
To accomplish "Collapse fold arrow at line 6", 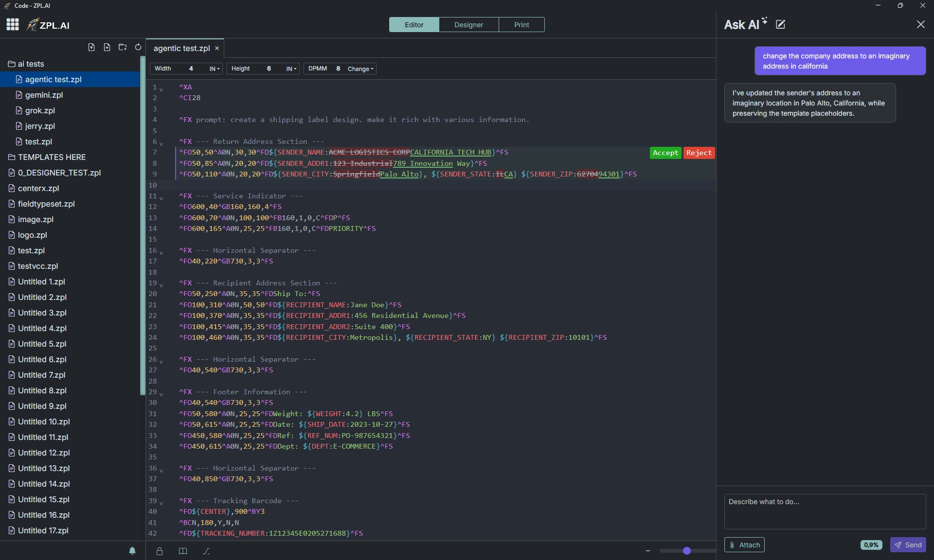I will (162, 143).
